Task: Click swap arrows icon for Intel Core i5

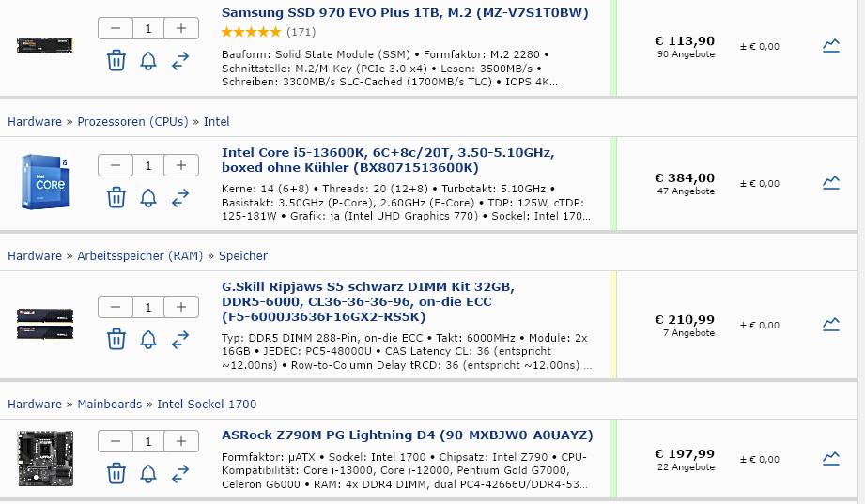Action: coord(180,197)
